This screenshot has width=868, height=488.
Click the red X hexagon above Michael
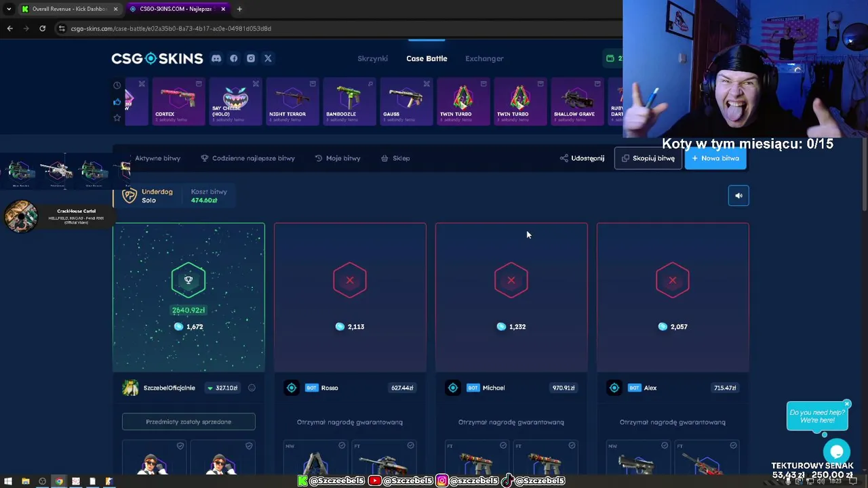(x=511, y=280)
